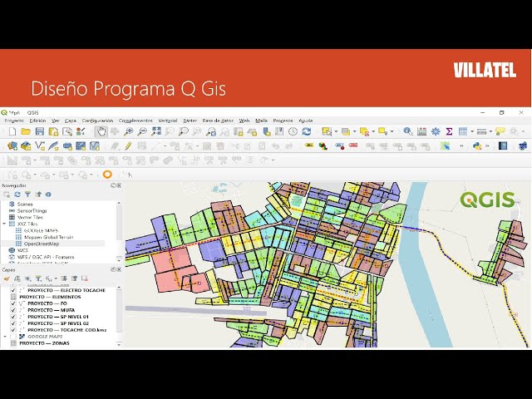Open the Field Calculator icon
This screenshot has height=399, width=532.
point(421,131)
